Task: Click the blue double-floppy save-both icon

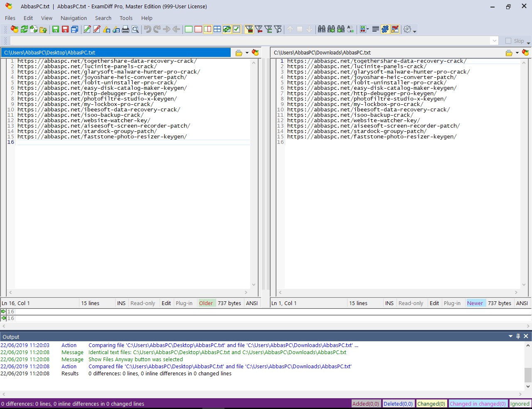Action: pyautogui.click(x=75, y=29)
